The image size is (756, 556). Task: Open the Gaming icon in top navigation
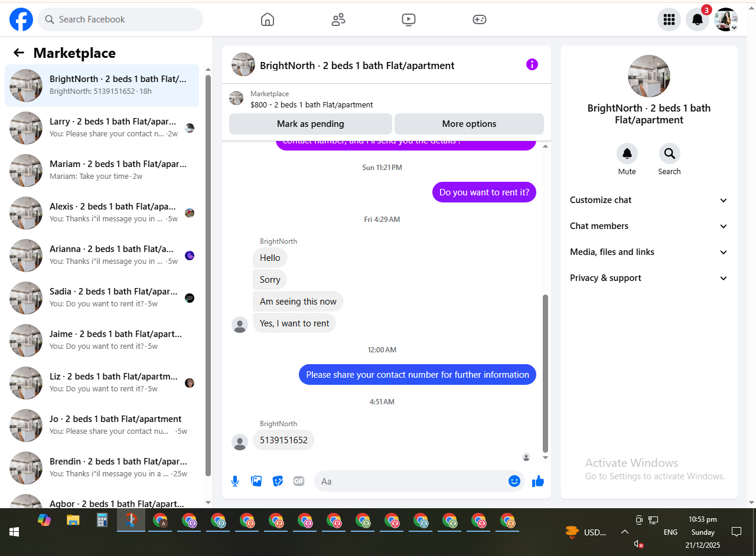coord(480,19)
